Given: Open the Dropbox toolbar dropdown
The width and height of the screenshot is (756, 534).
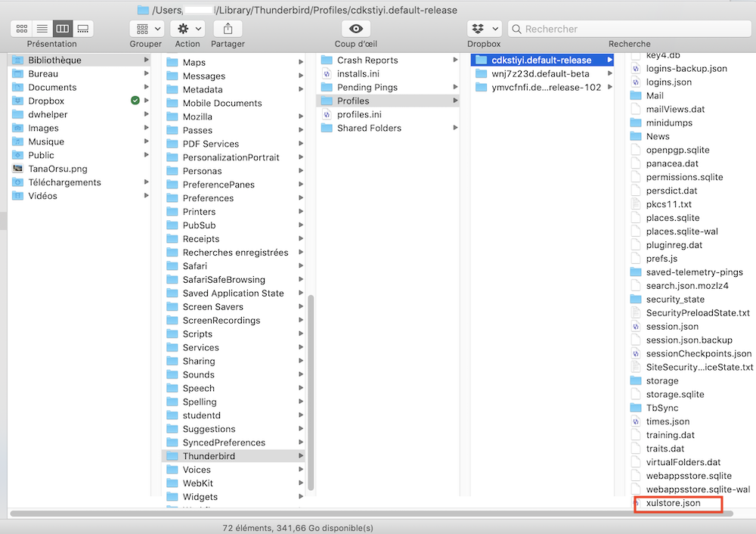Looking at the screenshot, I should point(485,29).
